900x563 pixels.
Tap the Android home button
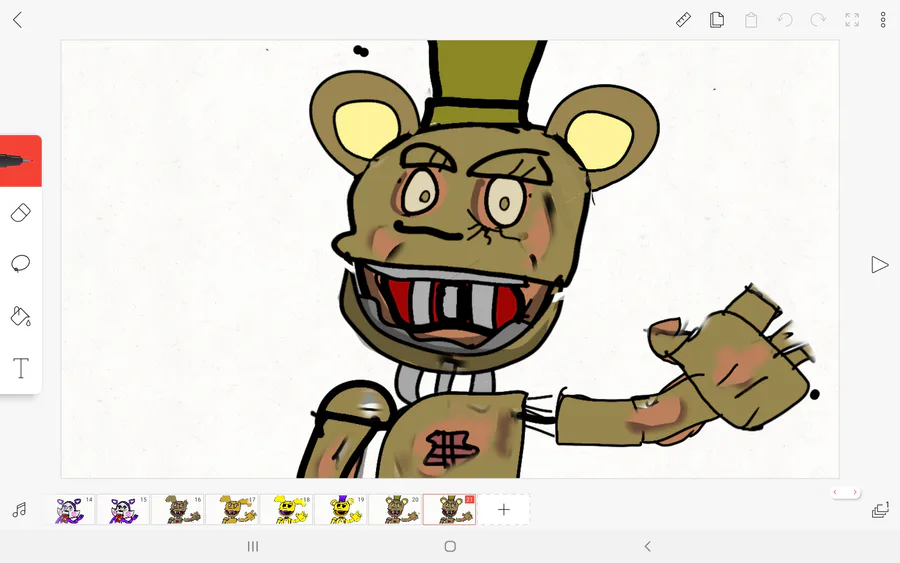(x=451, y=546)
